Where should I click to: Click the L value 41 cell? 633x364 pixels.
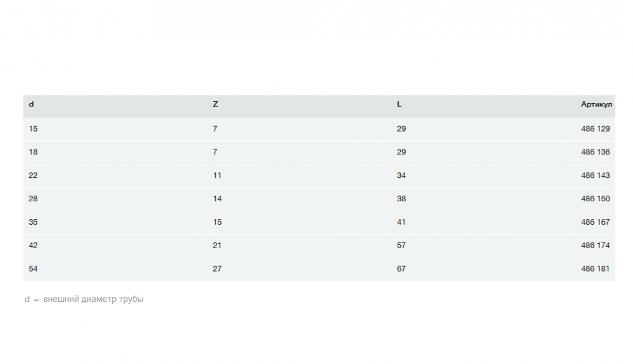tap(401, 222)
